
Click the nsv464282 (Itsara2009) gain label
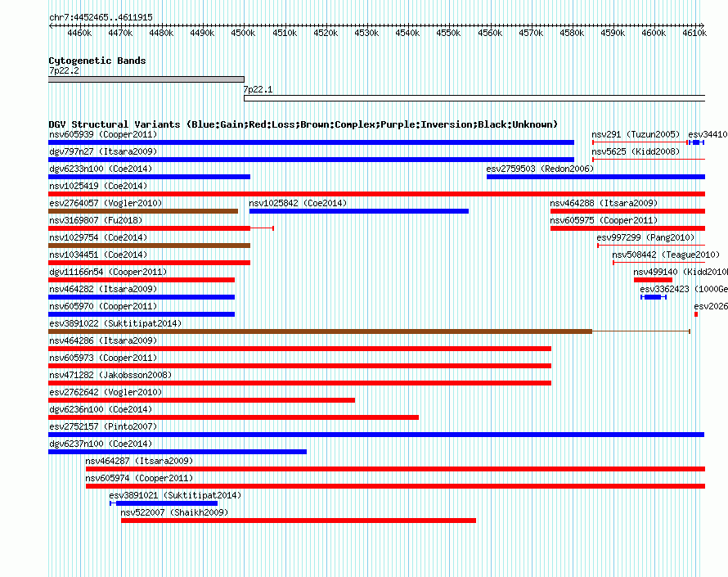pos(103,289)
